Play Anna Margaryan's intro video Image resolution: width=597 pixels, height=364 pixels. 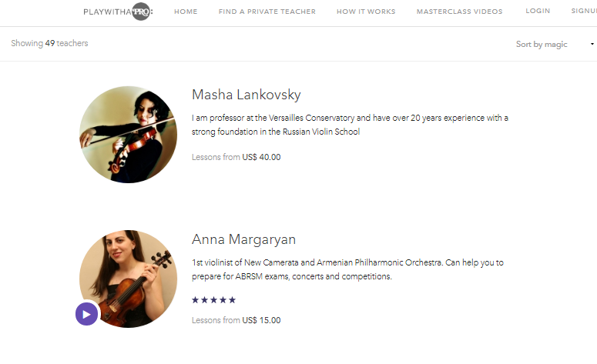pyautogui.click(x=86, y=314)
